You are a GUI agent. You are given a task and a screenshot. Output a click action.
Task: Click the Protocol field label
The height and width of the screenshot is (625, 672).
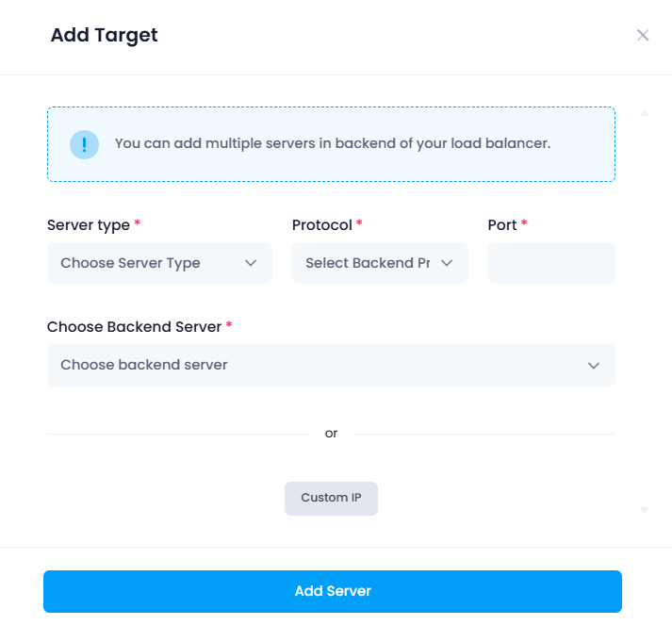321,225
